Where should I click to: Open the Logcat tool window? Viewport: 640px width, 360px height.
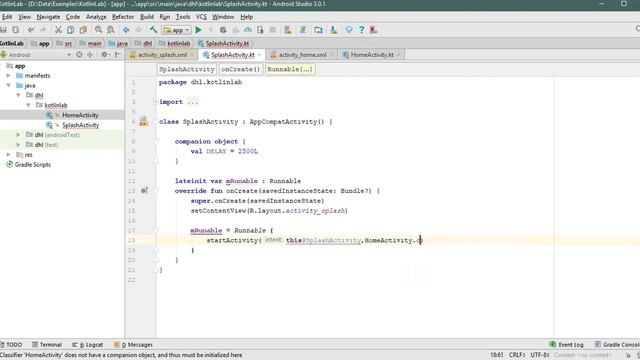[x=87, y=344]
